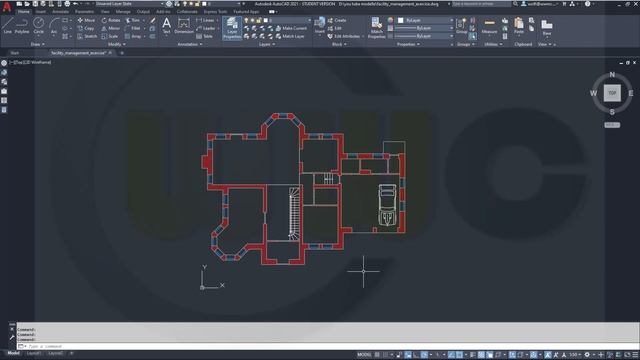Activate the Move command
Image resolution: width=640 pixels, height=360 pixels.
point(86,20)
